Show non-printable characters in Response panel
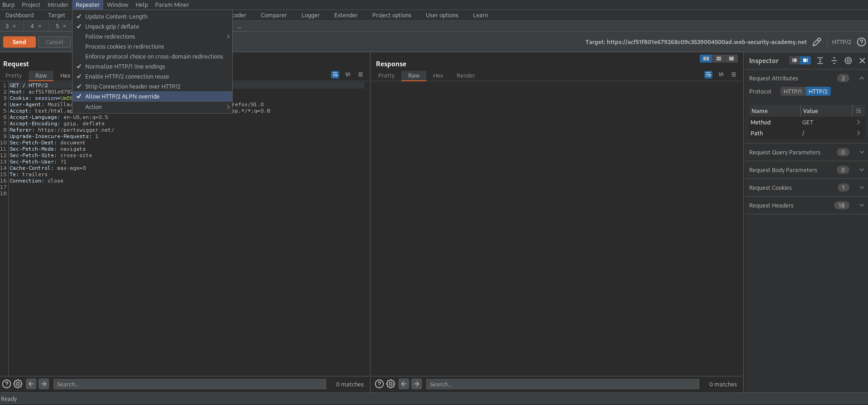The height and width of the screenshot is (405, 868). 721,74
